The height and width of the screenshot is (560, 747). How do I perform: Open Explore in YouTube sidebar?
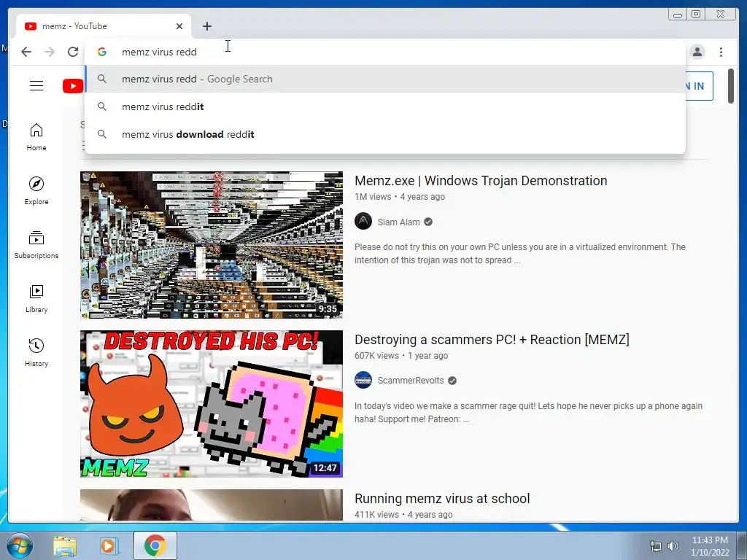point(36,190)
